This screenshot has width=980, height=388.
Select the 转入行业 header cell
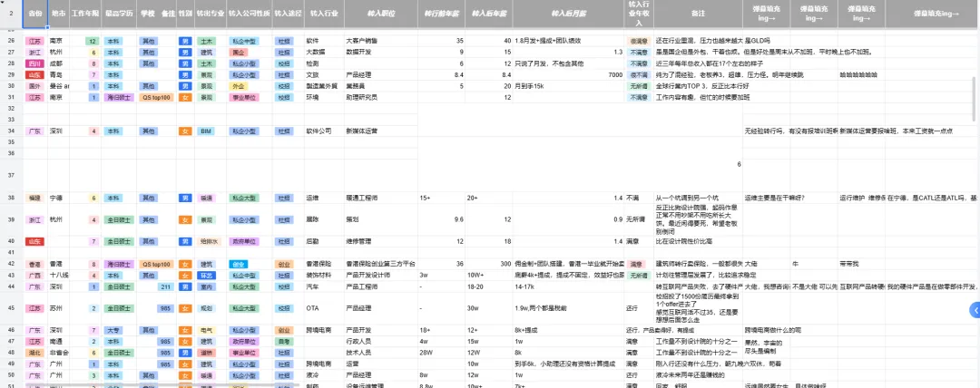click(324, 13)
